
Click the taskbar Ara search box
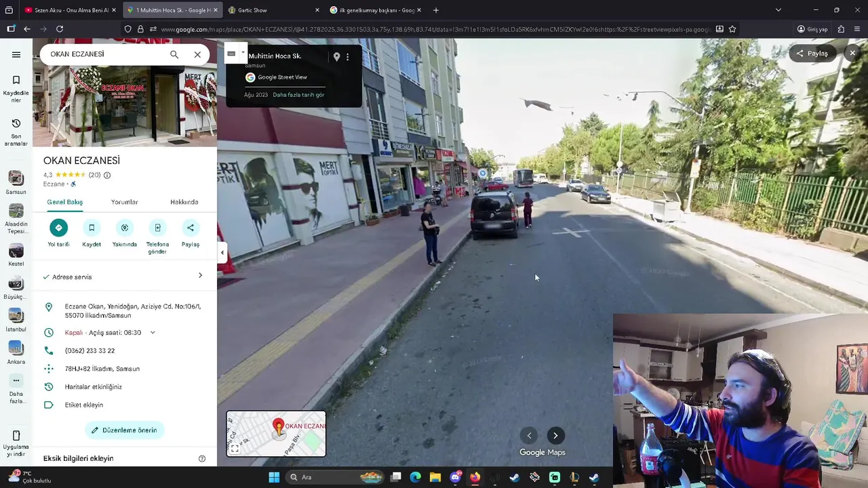[336, 477]
